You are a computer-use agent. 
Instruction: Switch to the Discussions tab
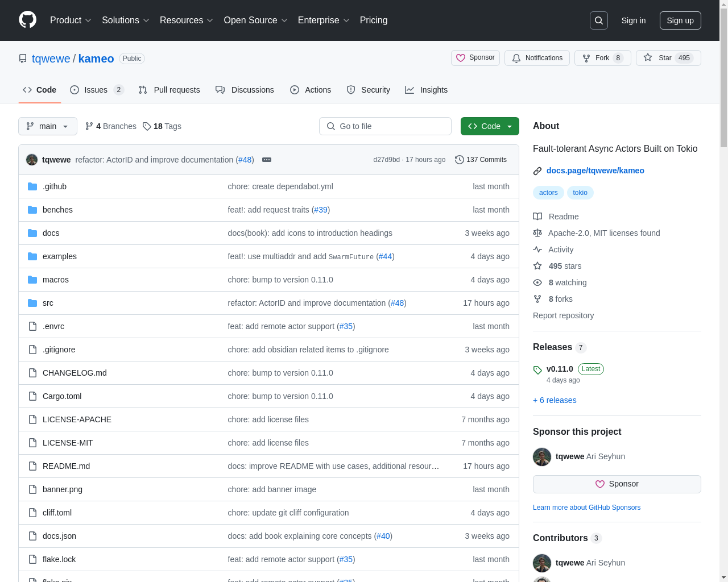[x=245, y=90]
